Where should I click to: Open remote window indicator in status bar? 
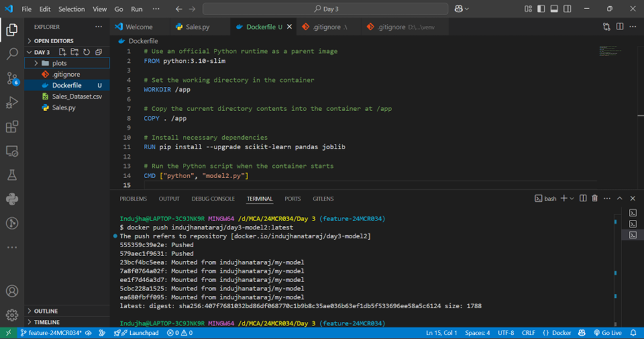(x=8, y=333)
